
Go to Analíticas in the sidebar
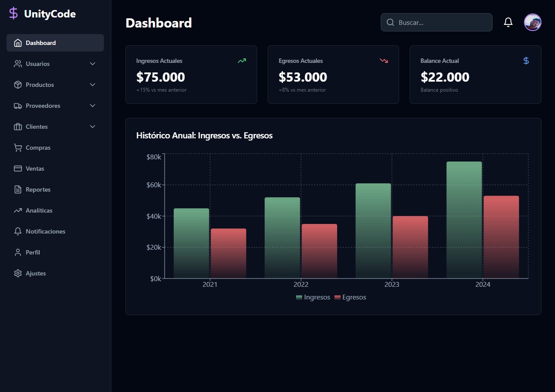click(x=39, y=210)
